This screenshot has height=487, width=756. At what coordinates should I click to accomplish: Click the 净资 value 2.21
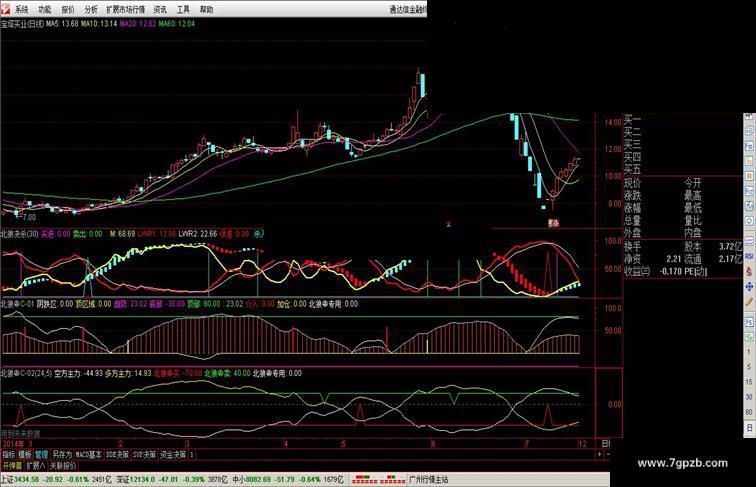[674, 259]
